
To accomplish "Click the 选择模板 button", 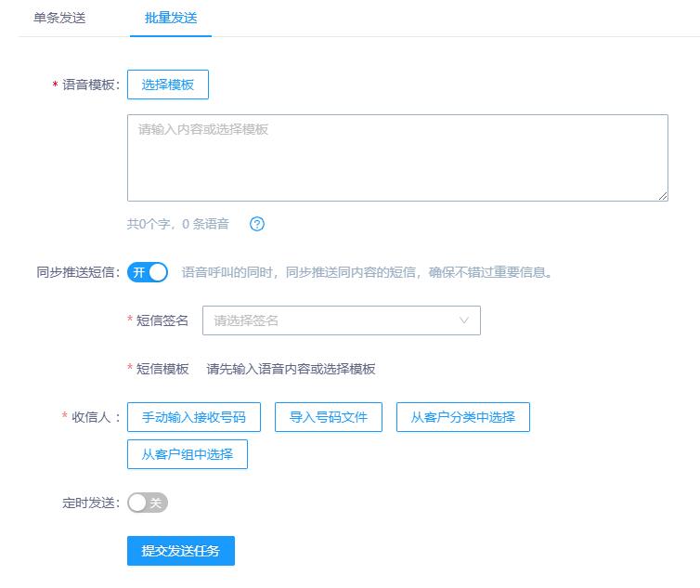I will (x=168, y=85).
